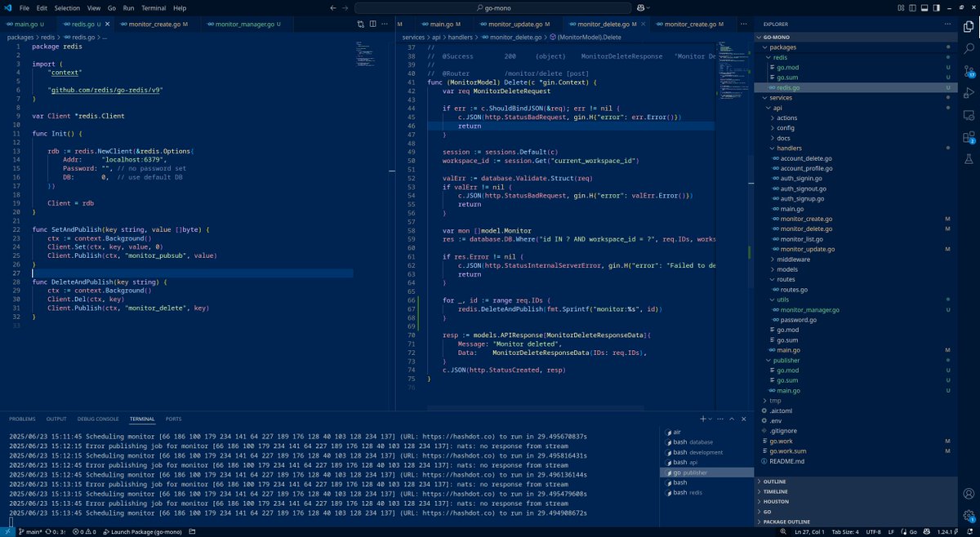Open the Selection menu
The height and width of the screenshot is (537, 980).
(x=67, y=7)
